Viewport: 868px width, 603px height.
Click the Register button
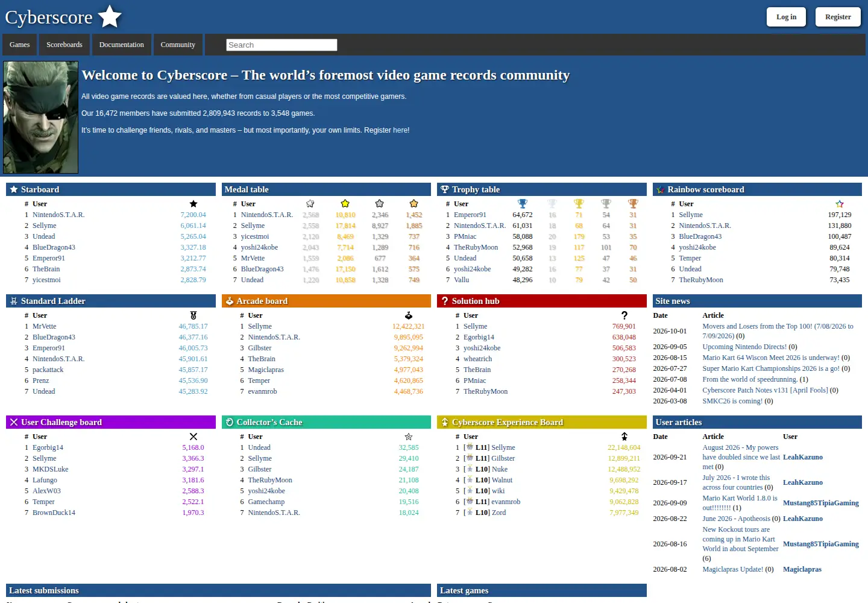click(x=838, y=17)
